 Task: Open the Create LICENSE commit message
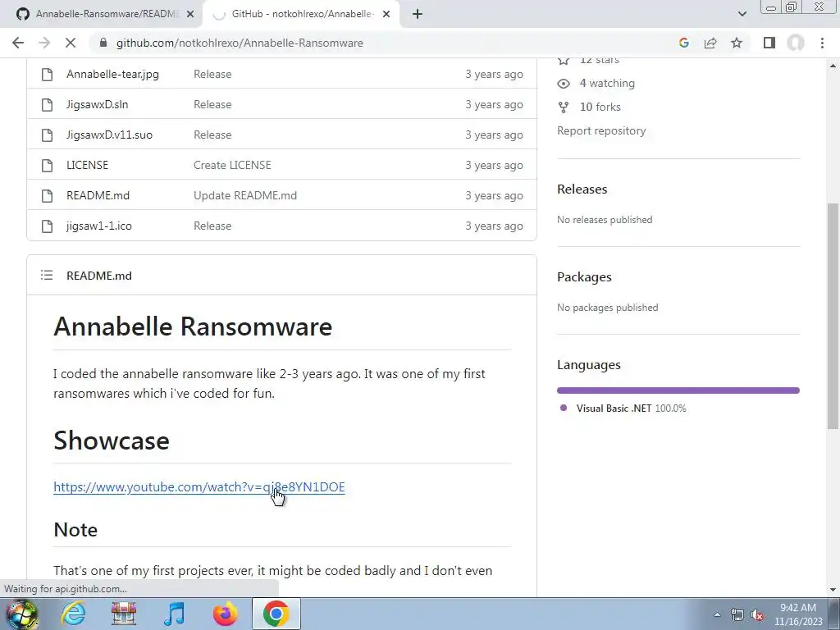[x=232, y=165]
